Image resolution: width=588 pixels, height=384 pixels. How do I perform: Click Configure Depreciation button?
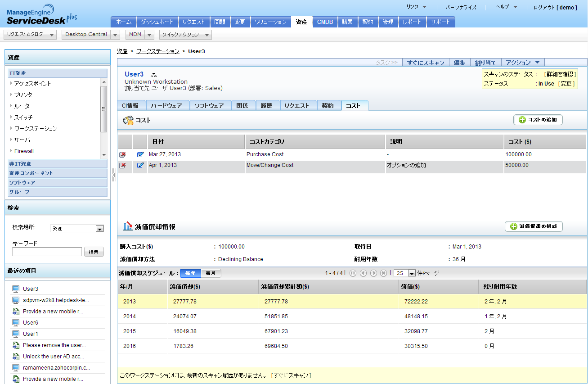534,226
